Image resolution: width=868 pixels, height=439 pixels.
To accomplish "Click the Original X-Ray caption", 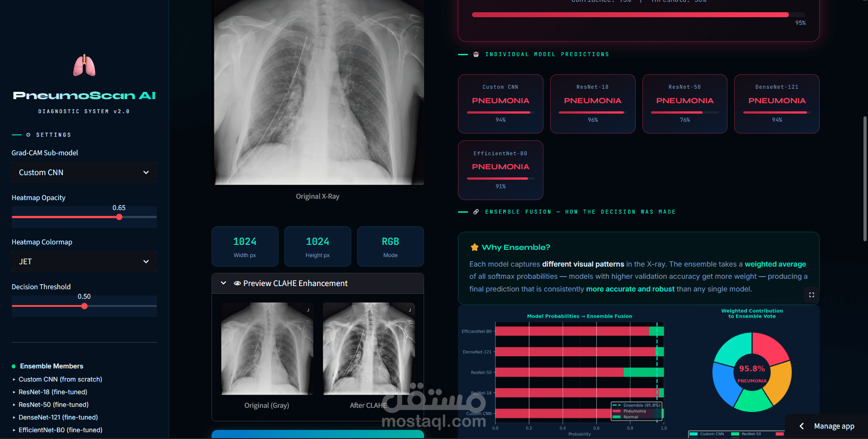I will (x=318, y=196).
